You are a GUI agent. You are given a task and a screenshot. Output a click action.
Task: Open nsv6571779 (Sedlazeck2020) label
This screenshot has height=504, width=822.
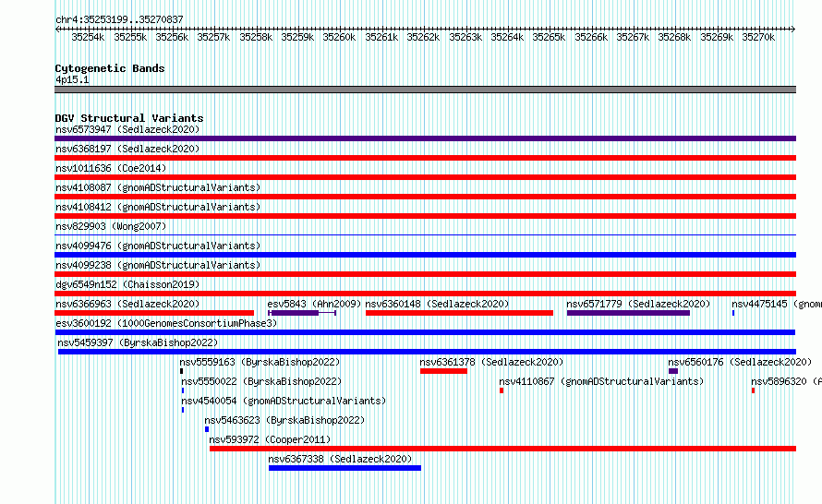tap(638, 304)
